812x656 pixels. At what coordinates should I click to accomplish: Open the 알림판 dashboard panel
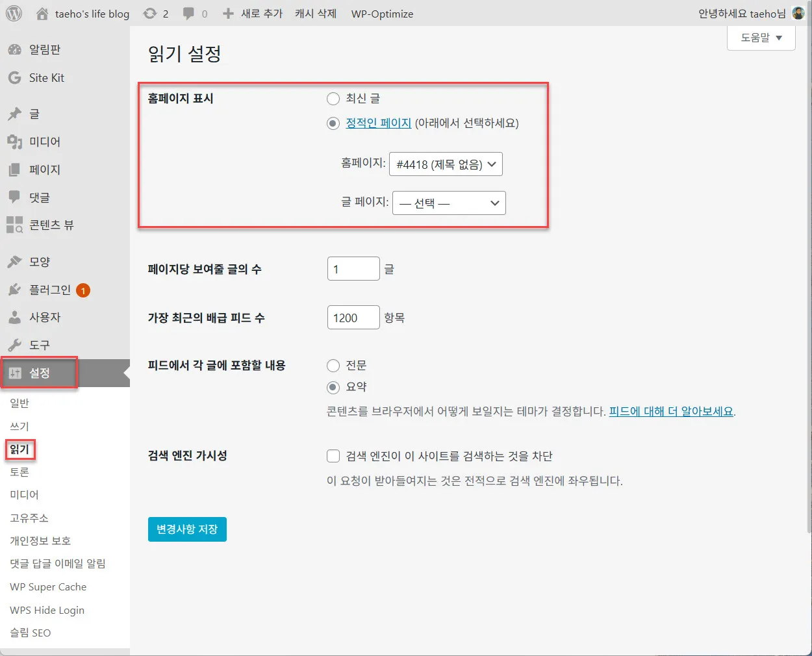coord(39,49)
